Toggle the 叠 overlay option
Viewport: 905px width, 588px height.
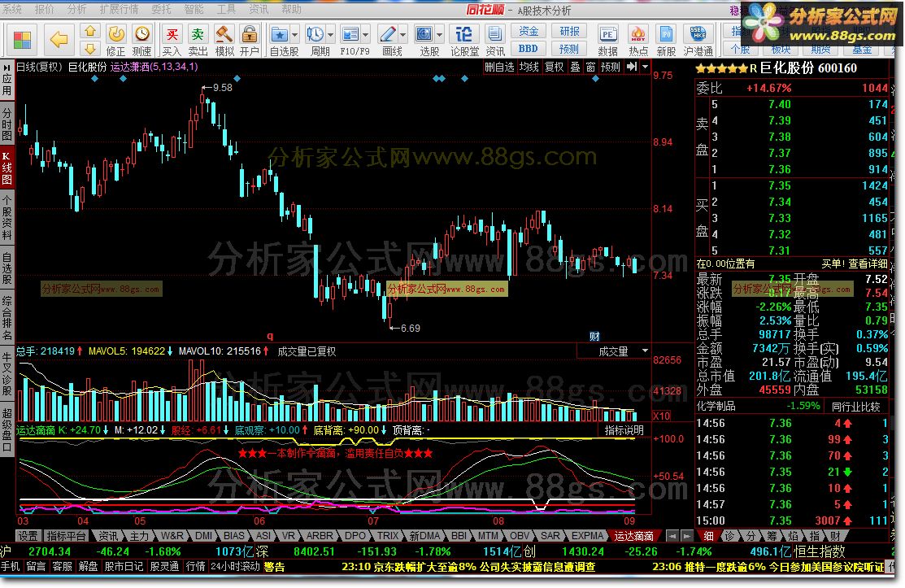575,67
